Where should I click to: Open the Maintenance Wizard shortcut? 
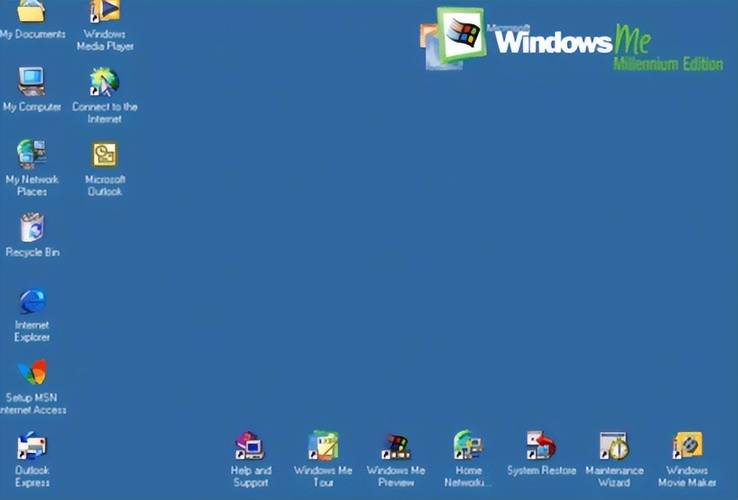pos(614,446)
